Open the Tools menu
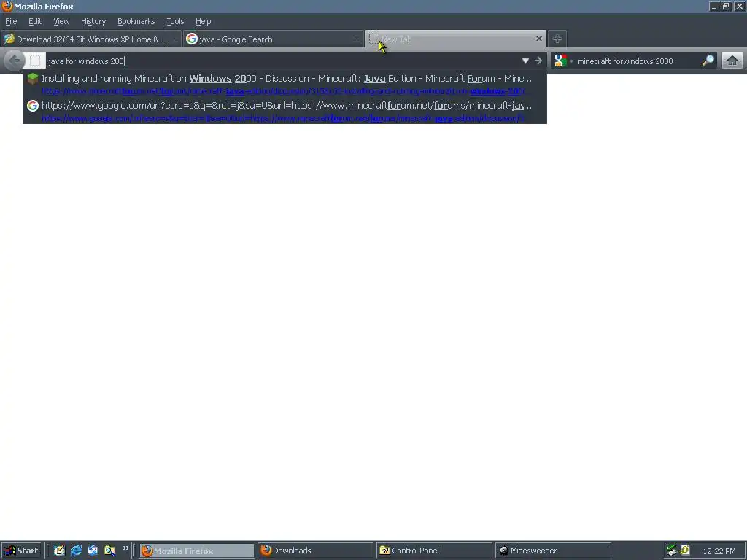 [175, 21]
